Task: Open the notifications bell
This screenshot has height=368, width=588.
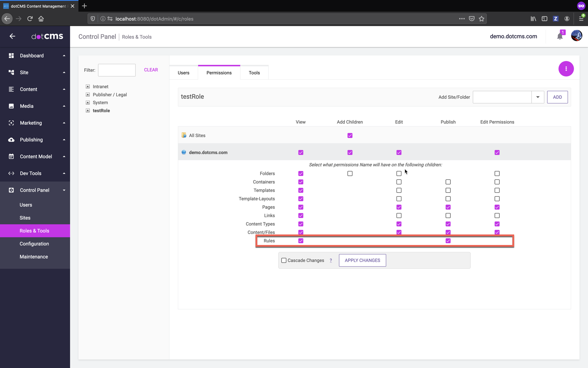Action: pos(559,36)
